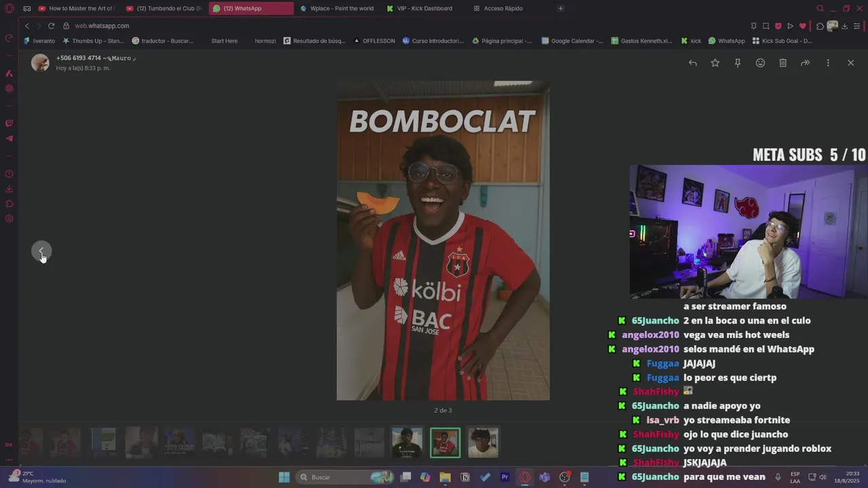
Task: Open the kick bookmark
Action: [692, 41]
